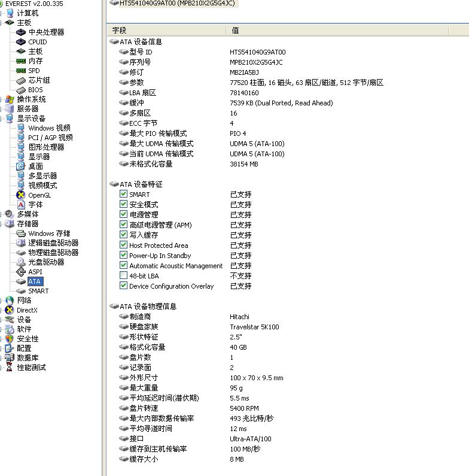Image resolution: width=469 pixels, height=476 pixels.
Task: Select the 计算机 tree node
Action: (x=28, y=13)
